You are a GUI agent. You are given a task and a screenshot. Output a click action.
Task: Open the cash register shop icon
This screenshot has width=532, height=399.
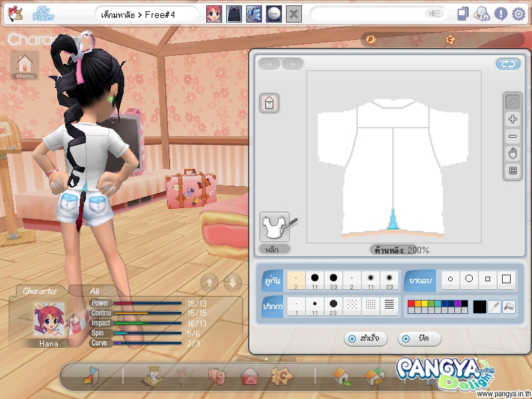click(x=153, y=376)
